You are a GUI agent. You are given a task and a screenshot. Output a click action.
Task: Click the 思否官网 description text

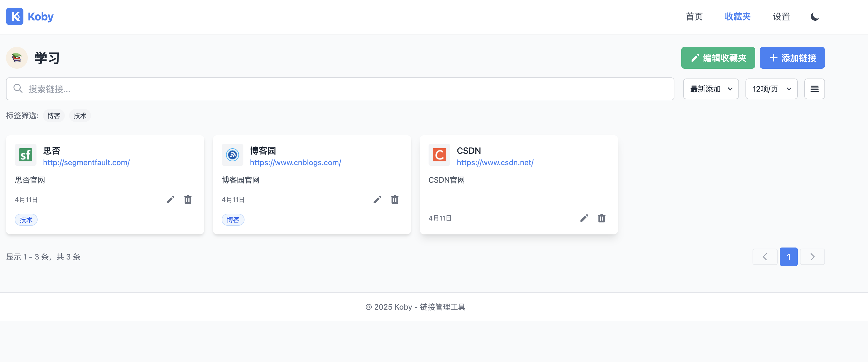click(30, 180)
